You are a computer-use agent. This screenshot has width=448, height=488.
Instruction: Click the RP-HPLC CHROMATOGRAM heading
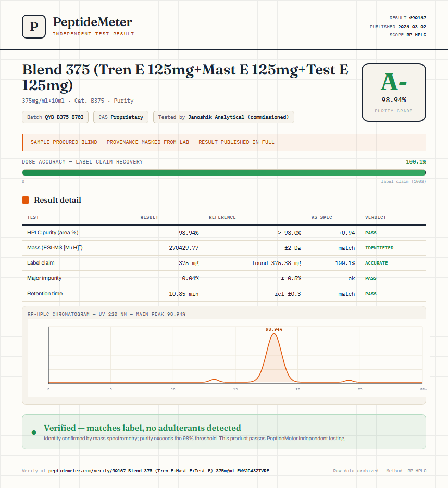coord(106,315)
